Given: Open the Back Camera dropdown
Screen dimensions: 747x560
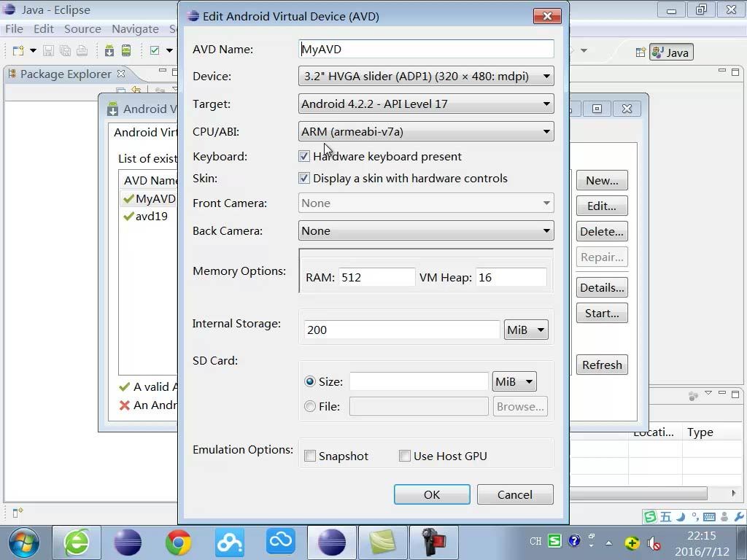Looking at the screenshot, I should (426, 230).
